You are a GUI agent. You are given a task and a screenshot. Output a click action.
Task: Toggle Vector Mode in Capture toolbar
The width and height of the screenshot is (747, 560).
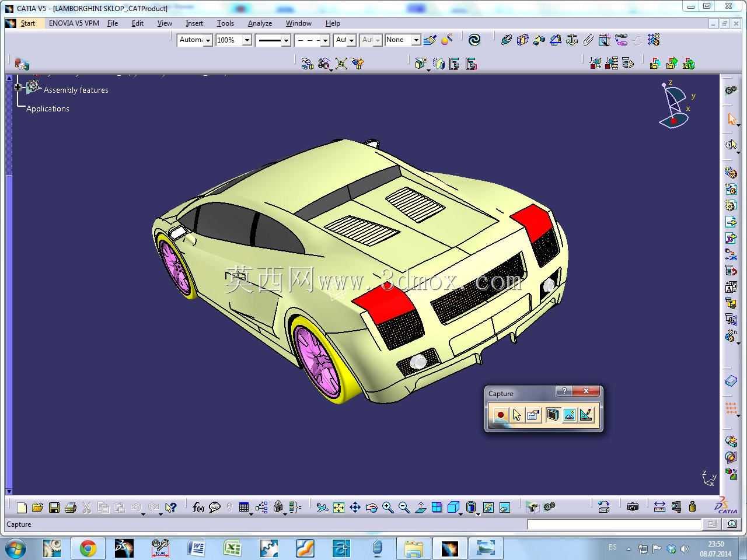pos(585,415)
